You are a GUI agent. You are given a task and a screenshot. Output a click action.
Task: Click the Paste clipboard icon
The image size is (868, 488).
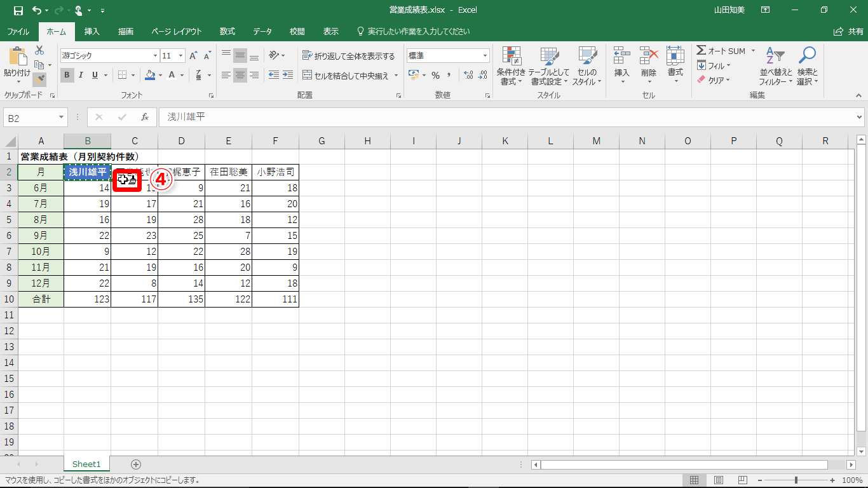coord(17,57)
